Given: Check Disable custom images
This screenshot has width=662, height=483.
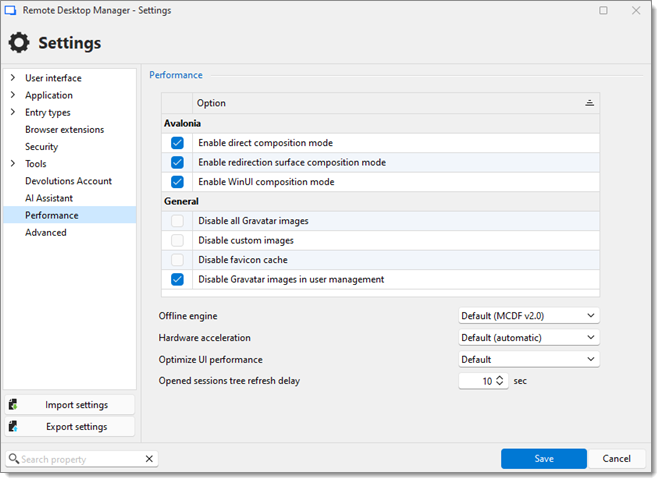Looking at the screenshot, I should tap(177, 240).
